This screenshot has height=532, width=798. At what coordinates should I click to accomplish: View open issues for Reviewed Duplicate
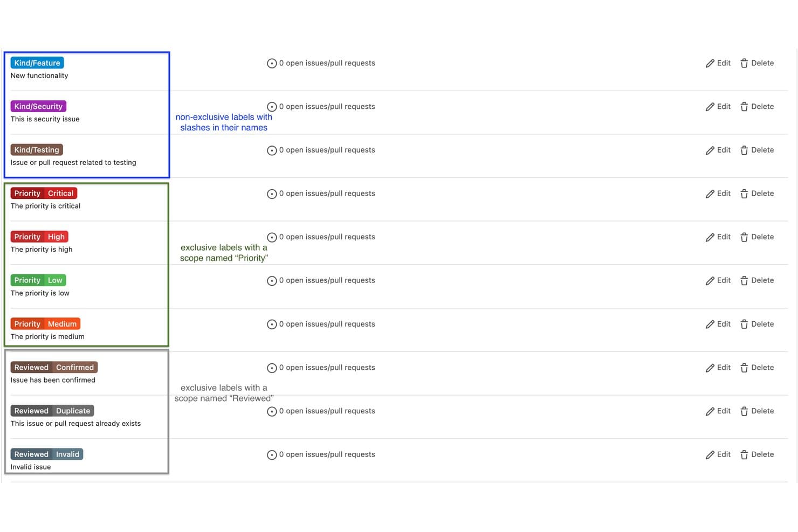tap(321, 411)
